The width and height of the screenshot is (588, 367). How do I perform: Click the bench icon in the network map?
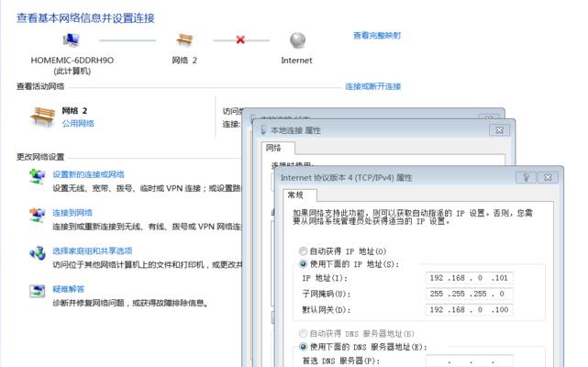[184, 39]
